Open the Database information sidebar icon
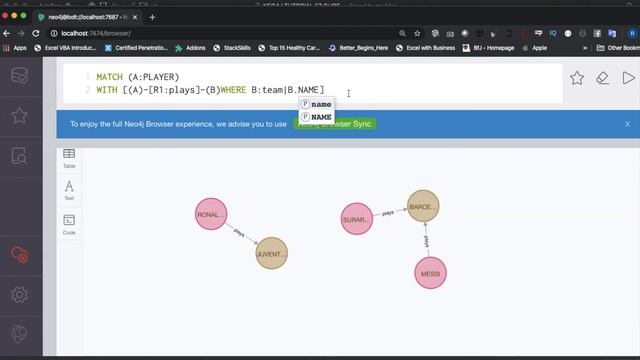640x360 pixels. pos(20,76)
